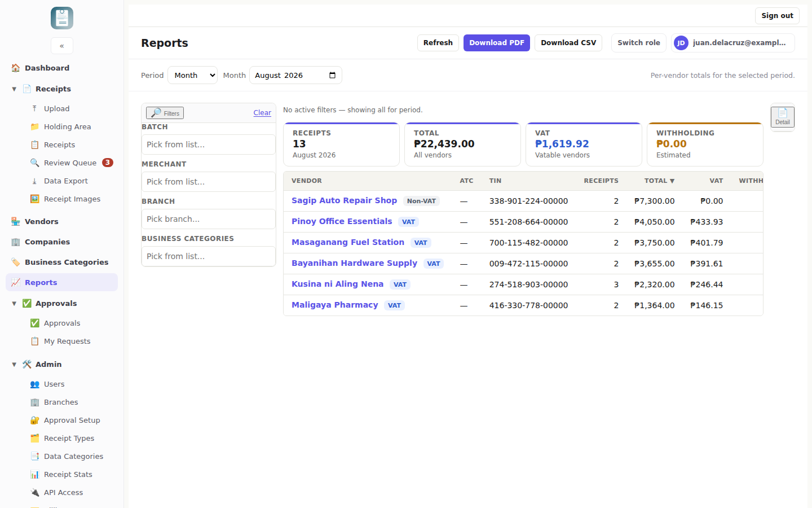The height and width of the screenshot is (508, 812).
Task: Open Bayanihan Hardware Supply vendor link
Action: coord(354,263)
